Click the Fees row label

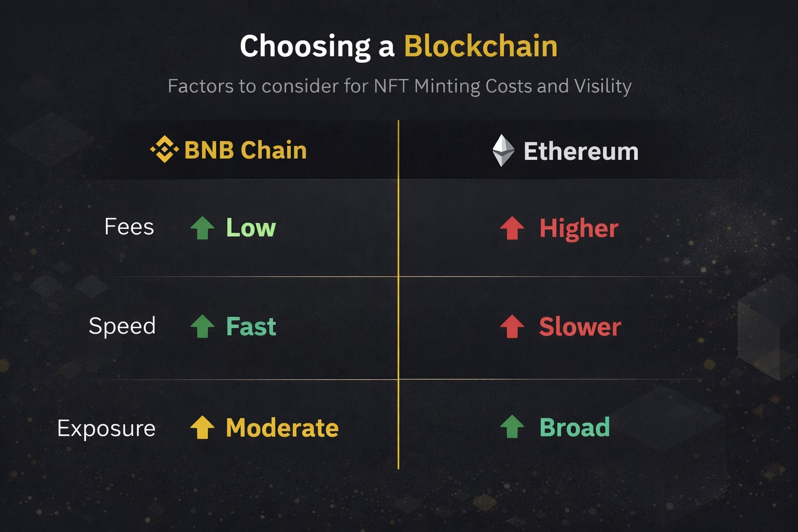129,227
